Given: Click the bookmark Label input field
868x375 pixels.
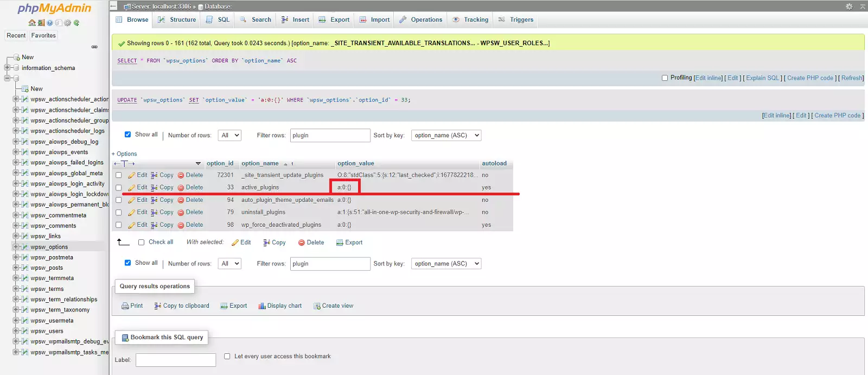Looking at the screenshot, I should point(176,360).
